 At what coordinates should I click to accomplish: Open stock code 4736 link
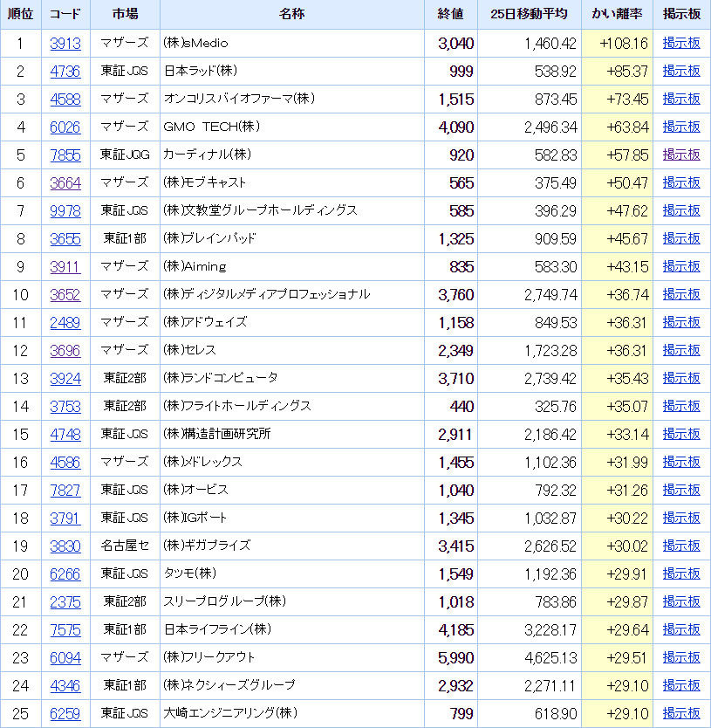(65, 71)
